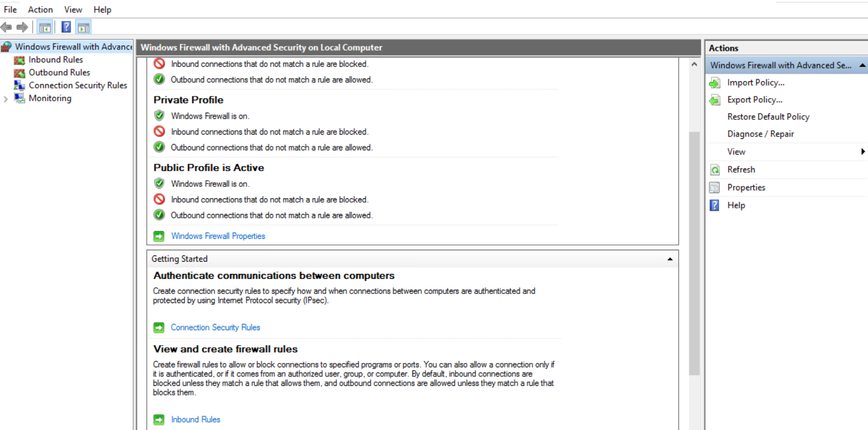
Task: Click the Forward arrow toolbar icon
Action: coord(22,28)
